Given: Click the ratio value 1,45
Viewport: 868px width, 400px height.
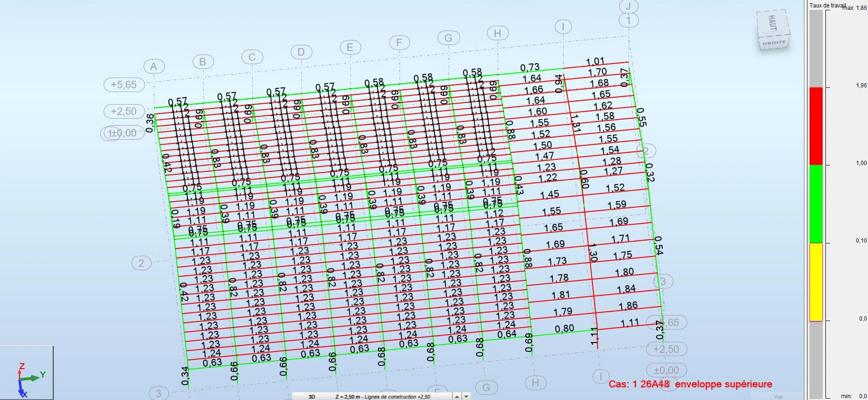Looking at the screenshot, I should [550, 194].
